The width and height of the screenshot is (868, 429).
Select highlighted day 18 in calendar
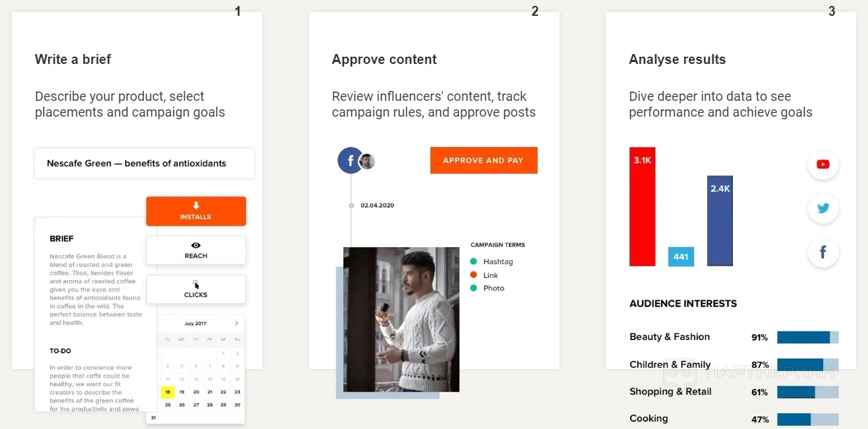pyautogui.click(x=167, y=391)
